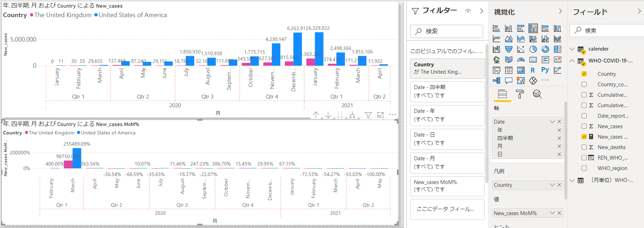The height and width of the screenshot is (228, 644).
Task: Toggle filter pane visibility eye icon
Action: click(468, 11)
